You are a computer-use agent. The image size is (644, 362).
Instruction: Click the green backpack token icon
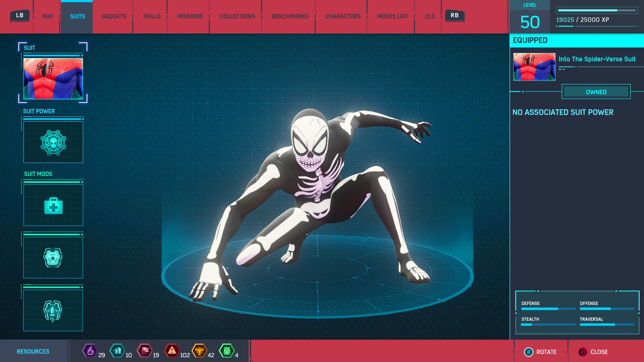227,351
